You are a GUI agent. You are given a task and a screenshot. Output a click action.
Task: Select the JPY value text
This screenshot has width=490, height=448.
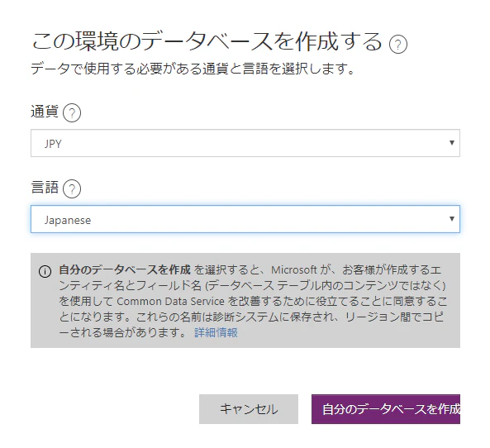click(x=53, y=144)
